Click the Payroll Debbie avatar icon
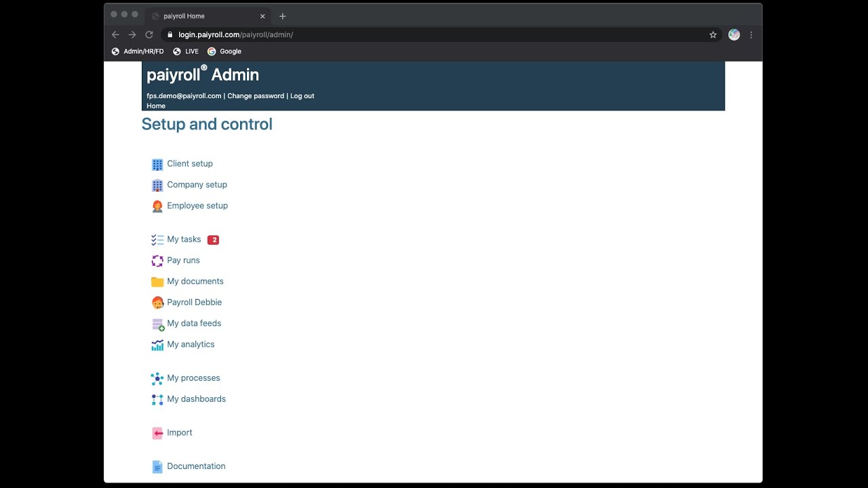 coord(157,303)
